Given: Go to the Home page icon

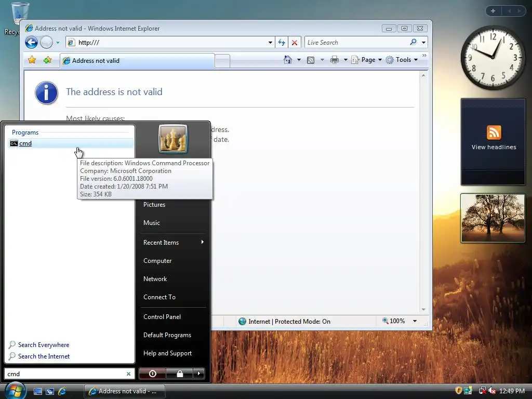Looking at the screenshot, I should tap(288, 60).
